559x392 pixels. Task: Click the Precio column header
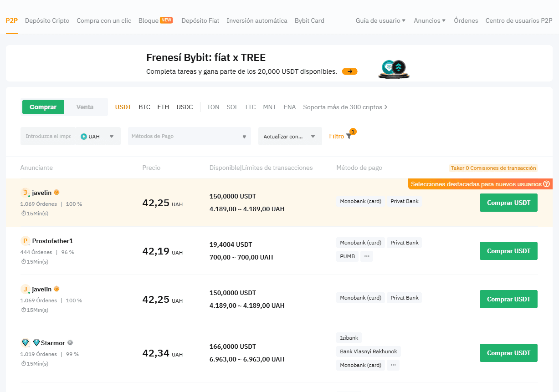(151, 168)
